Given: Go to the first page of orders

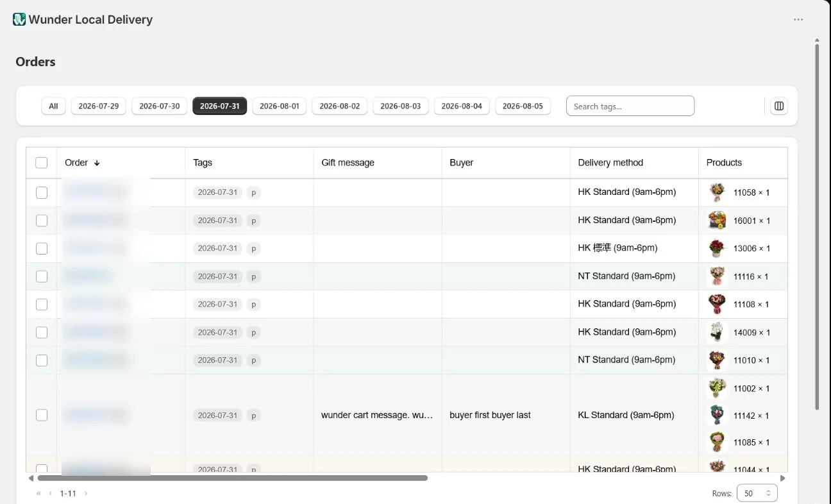Looking at the screenshot, I should [x=38, y=493].
